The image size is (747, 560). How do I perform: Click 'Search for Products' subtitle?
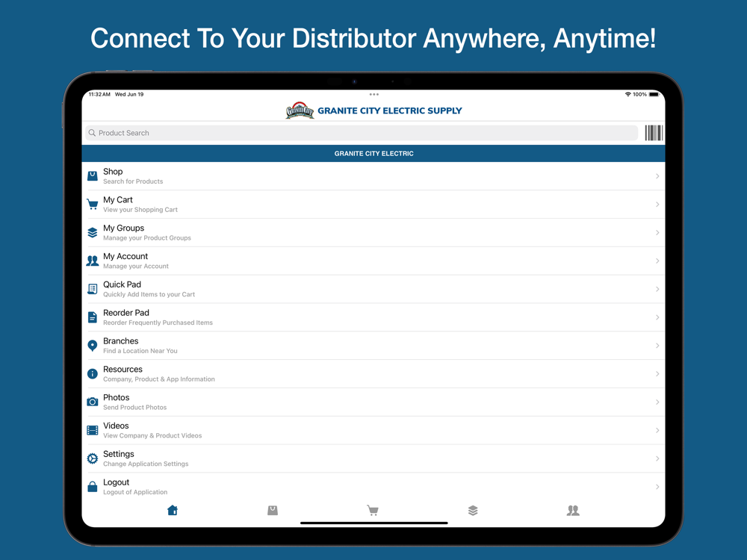(x=133, y=181)
